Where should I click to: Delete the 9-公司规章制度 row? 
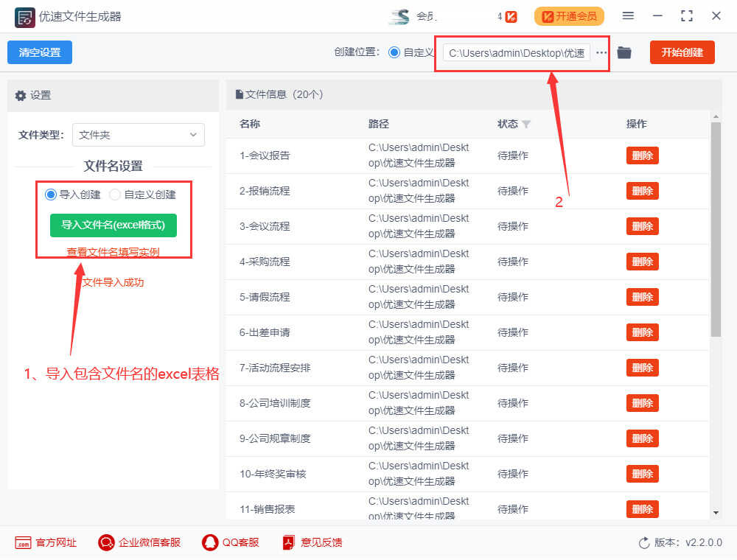coord(642,438)
